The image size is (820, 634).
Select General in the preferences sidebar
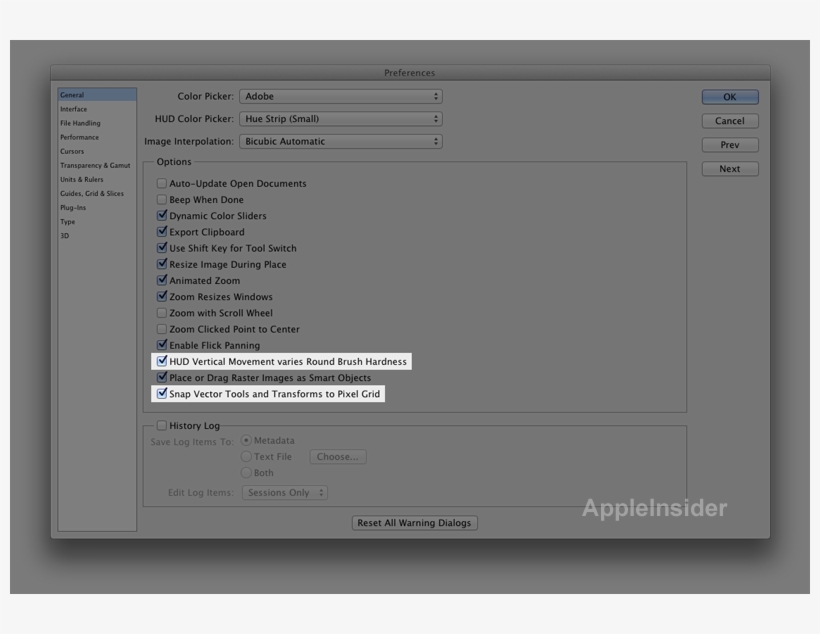click(97, 95)
